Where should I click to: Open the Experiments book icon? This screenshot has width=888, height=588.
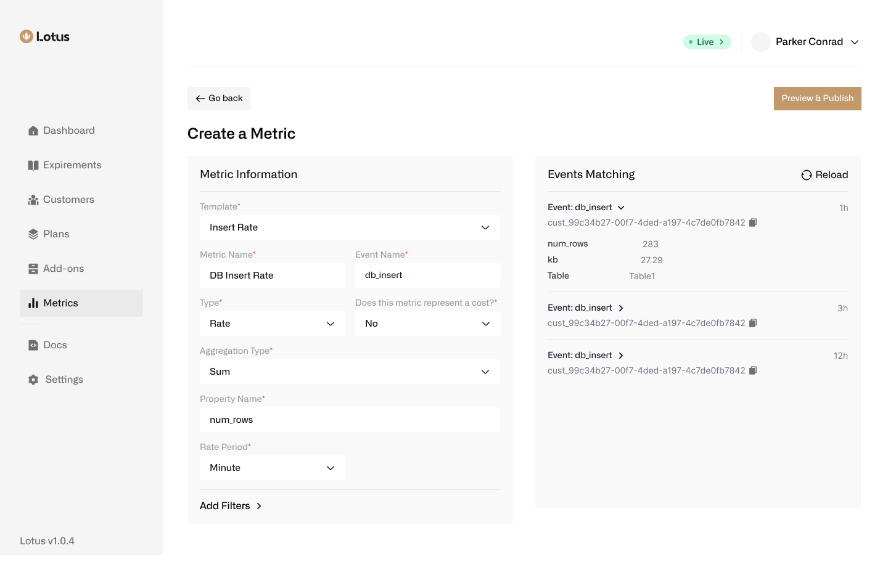click(x=33, y=165)
